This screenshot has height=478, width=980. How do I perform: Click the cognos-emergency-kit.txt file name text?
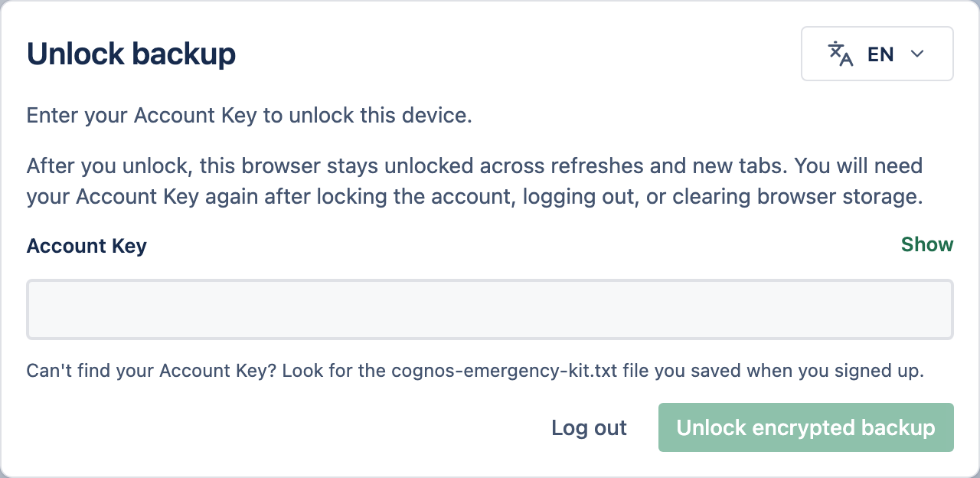(x=504, y=371)
